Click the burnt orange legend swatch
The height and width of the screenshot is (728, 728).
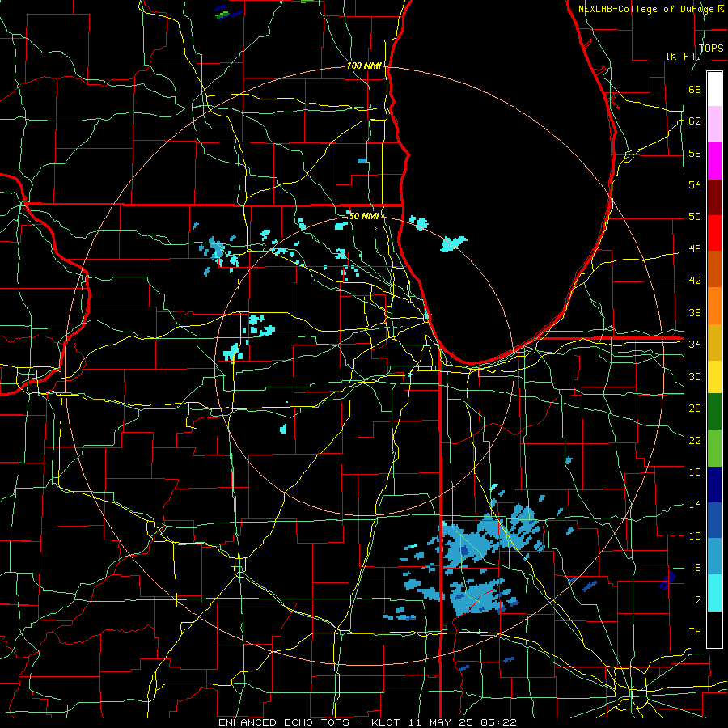click(714, 269)
